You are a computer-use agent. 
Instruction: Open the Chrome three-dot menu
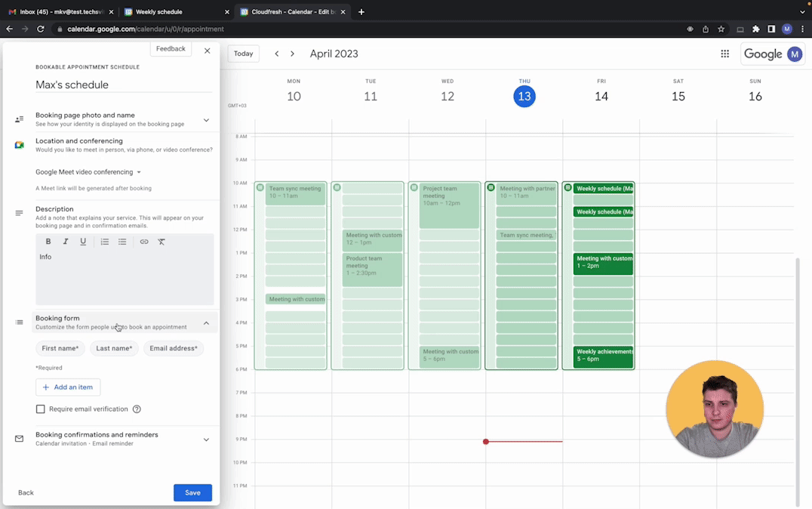[803, 29]
